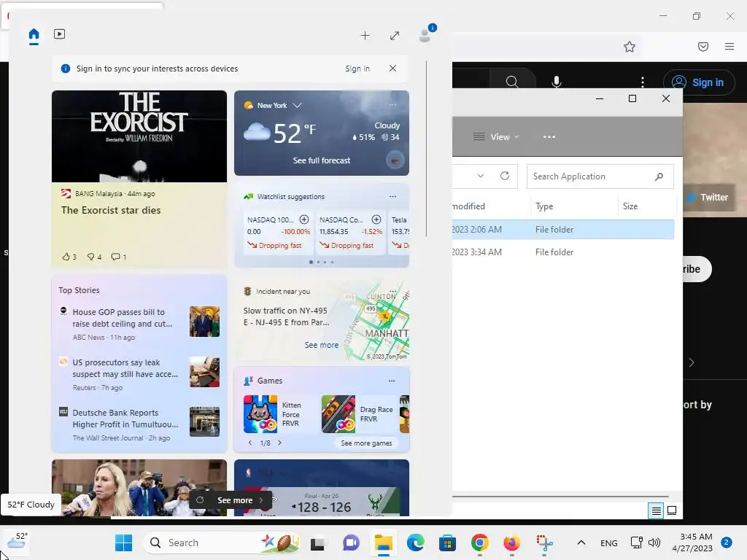The width and height of the screenshot is (747, 560).
Task: Expand widgets board to full view
Action: coord(395,35)
